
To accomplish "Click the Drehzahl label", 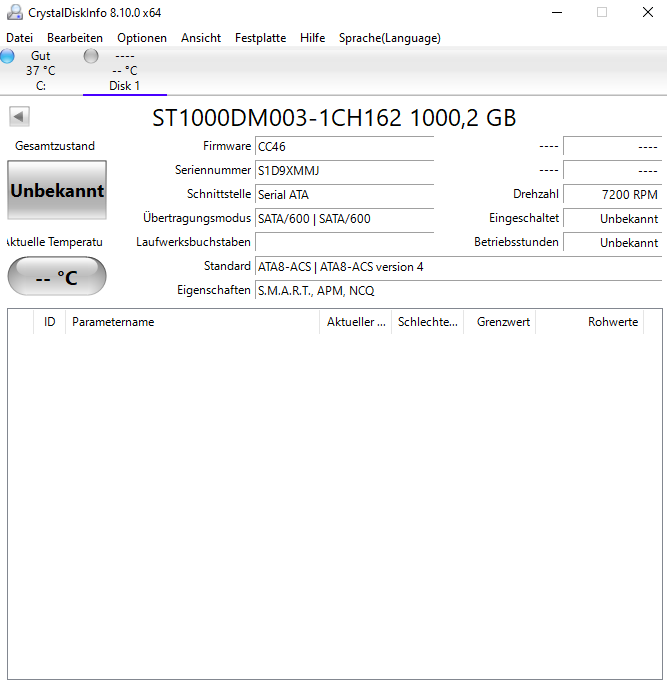I will point(536,194).
